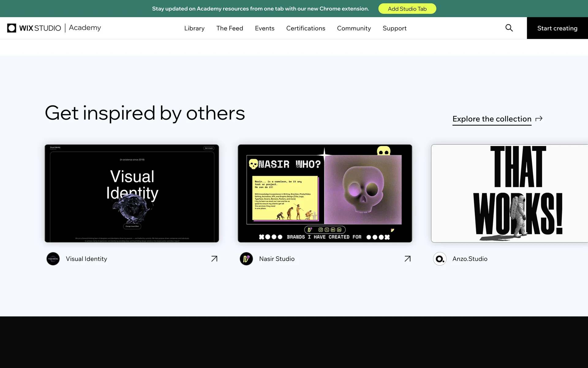The width and height of the screenshot is (588, 368).
Task: Click the Anzo.Studio round avatar
Action: (x=440, y=259)
